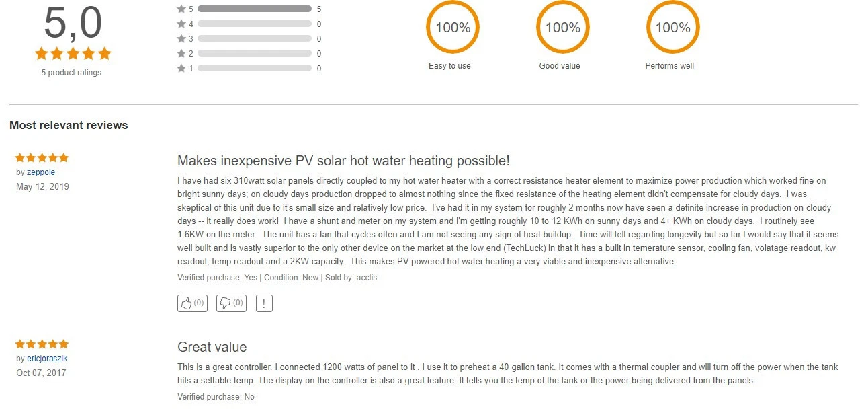The image size is (868, 413).
Task: Select the 1 star rating row
Action: pyautogui.click(x=249, y=69)
